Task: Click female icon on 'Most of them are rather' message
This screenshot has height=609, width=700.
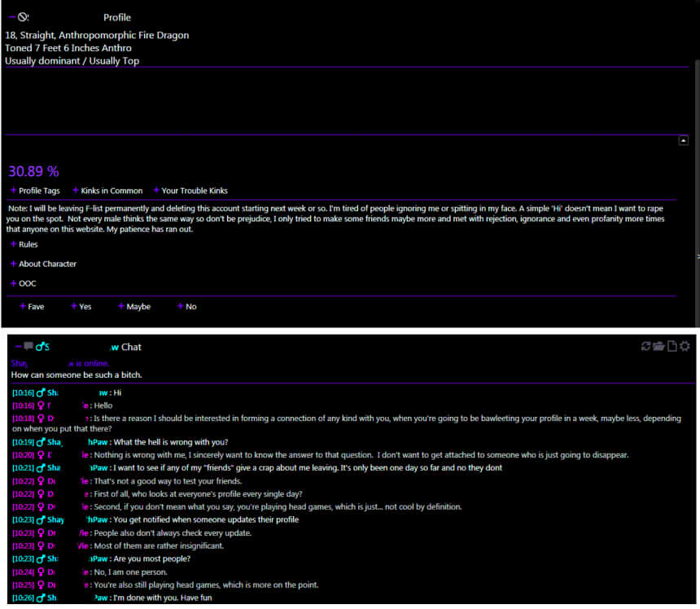Action: (41, 545)
